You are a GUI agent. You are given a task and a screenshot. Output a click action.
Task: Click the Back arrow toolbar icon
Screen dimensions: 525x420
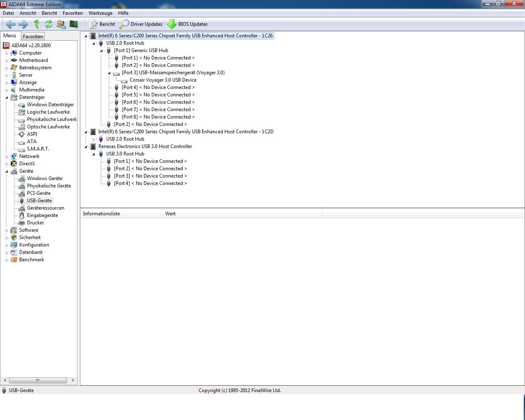[x=11, y=24]
